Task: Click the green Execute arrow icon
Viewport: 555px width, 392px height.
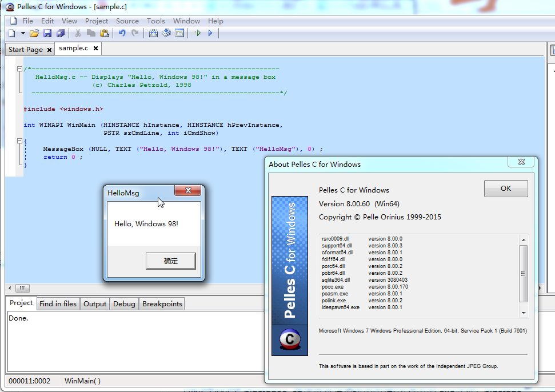Action: point(198,33)
